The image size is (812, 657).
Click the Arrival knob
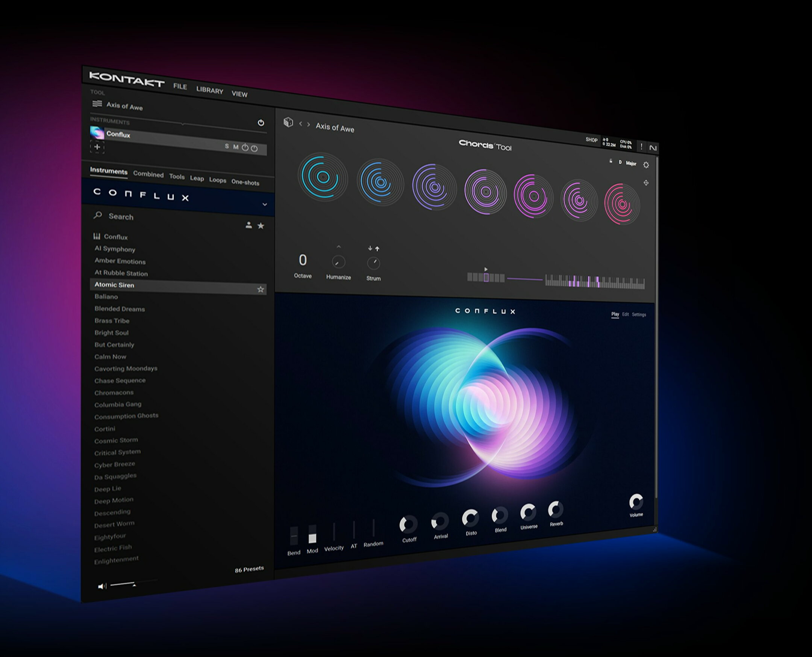coord(440,521)
